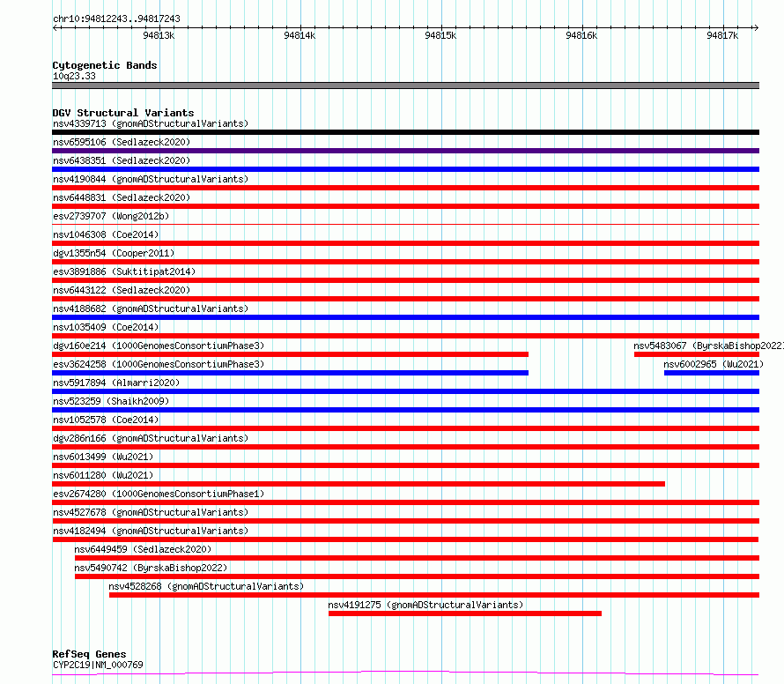Click the nsv5483067 (ByrskaBishop2022) label
This screenshot has height=684, width=784.
click(708, 346)
